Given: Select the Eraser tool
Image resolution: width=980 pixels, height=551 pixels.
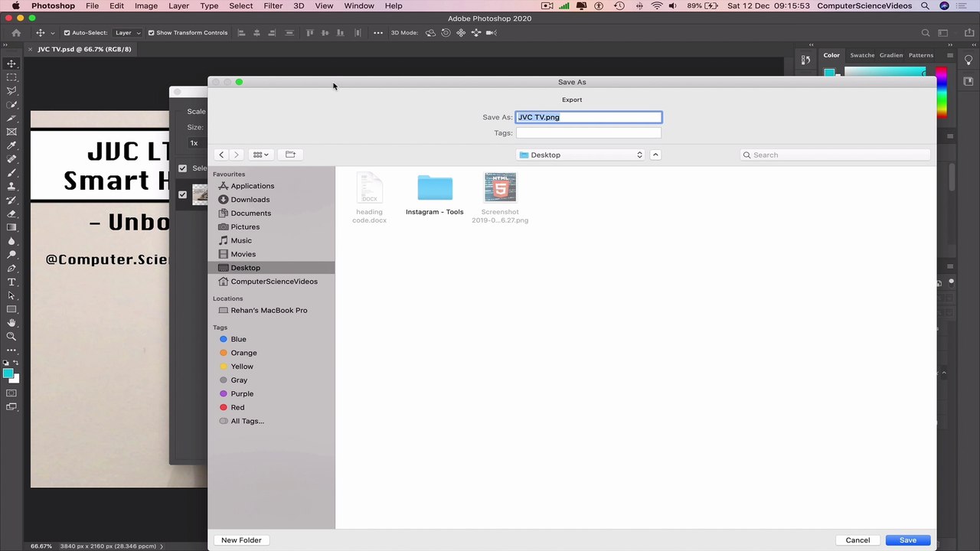Looking at the screenshot, I should click(11, 214).
